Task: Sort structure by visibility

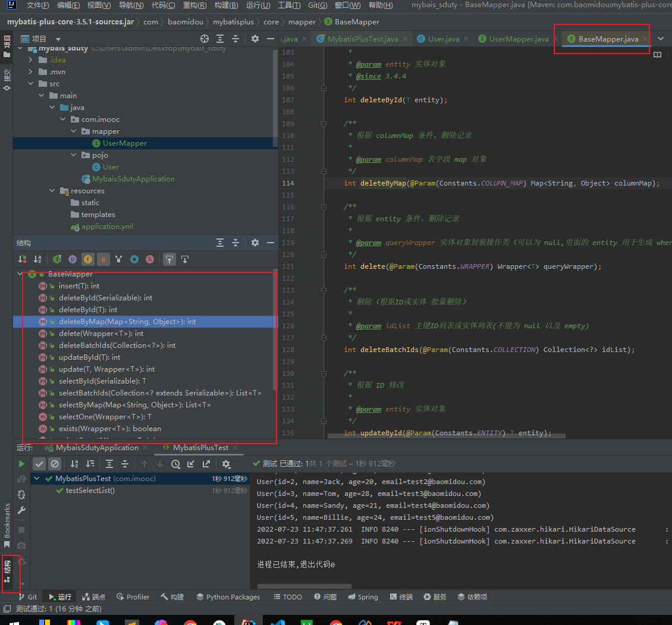Action: 22,259
